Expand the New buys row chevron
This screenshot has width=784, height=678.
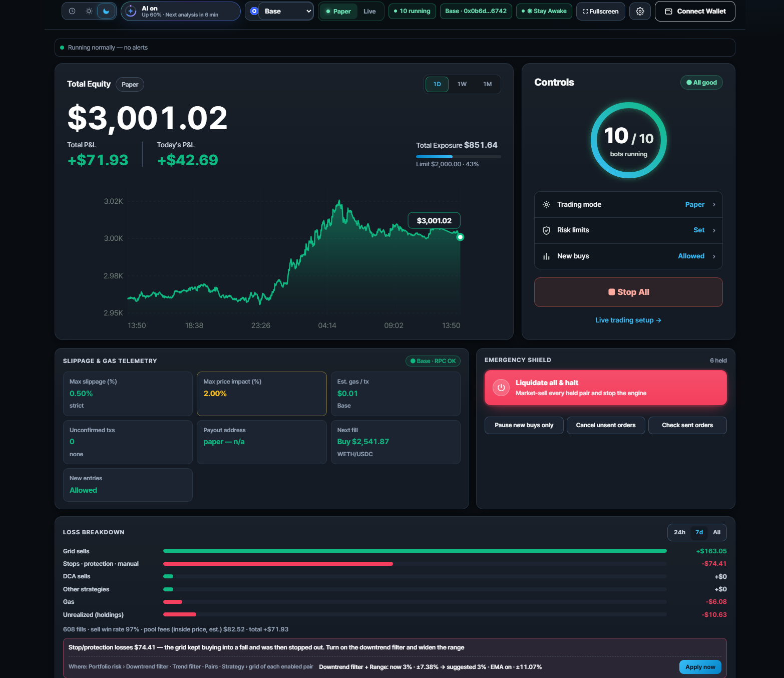714,256
